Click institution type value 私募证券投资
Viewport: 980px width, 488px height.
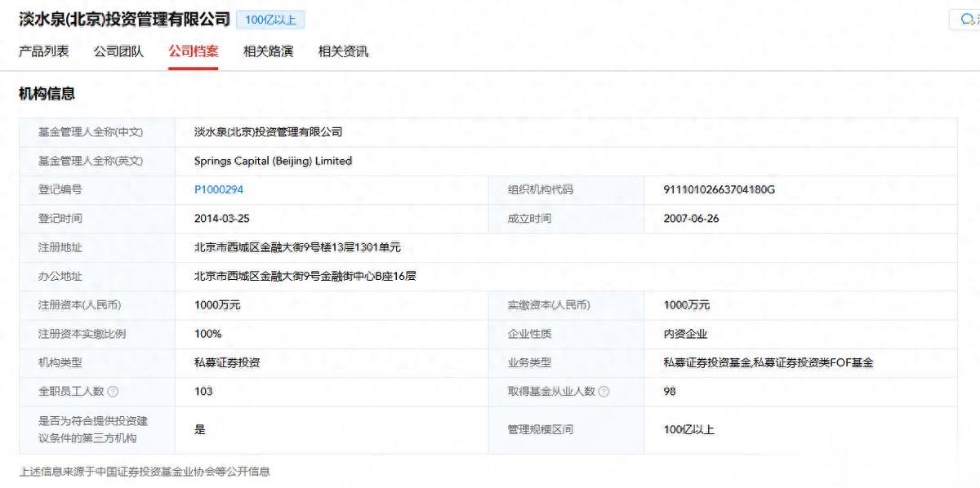[x=227, y=362]
